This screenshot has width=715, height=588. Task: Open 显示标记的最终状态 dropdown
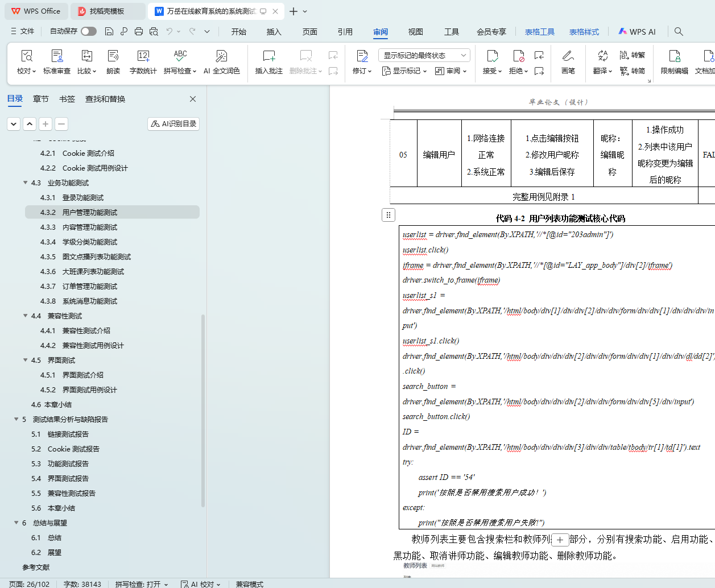[424, 55]
